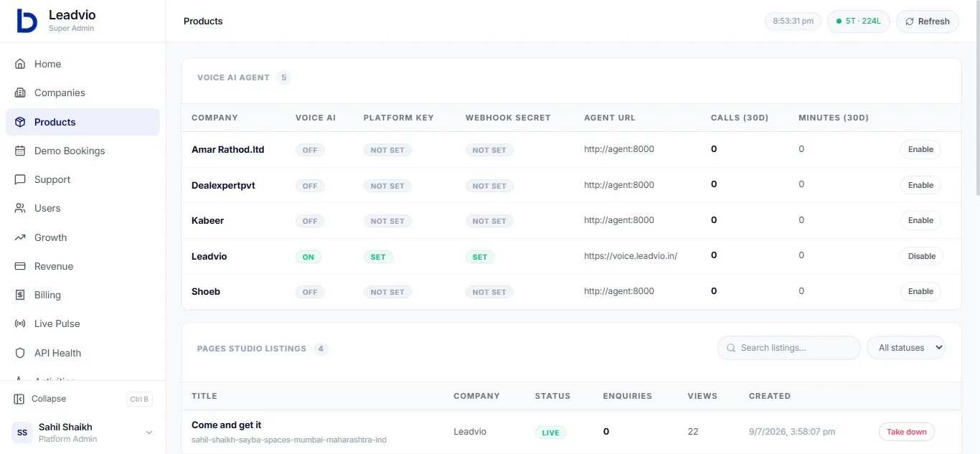Expand the Sahil Shaikh account menu chevron
This screenshot has height=454, width=980.
149,432
